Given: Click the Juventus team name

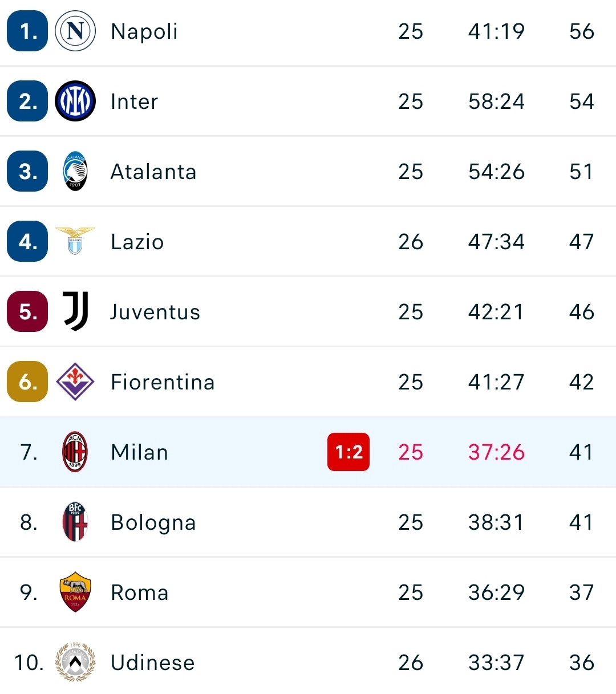Looking at the screenshot, I should tap(155, 311).
